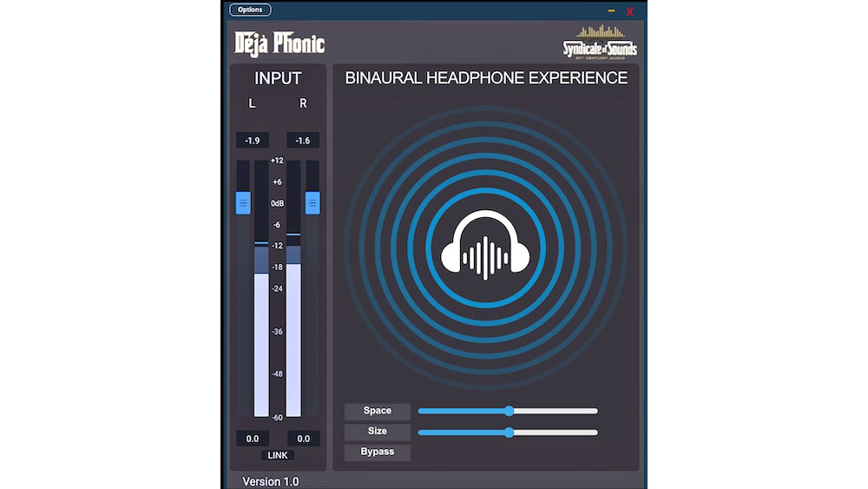The image size is (868, 489).
Task: Click the INPUT section heading
Action: [278, 79]
